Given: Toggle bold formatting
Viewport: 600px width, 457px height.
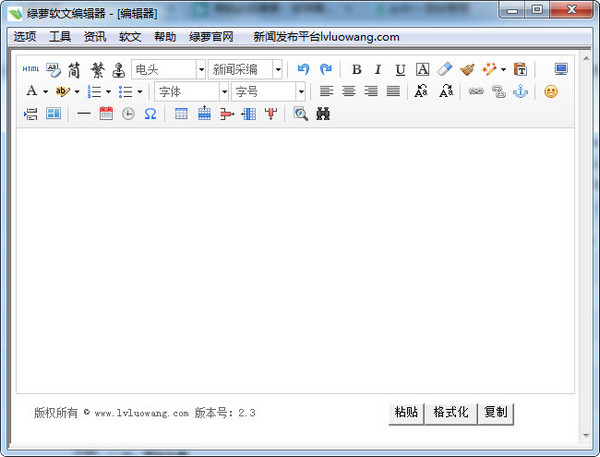Looking at the screenshot, I should (x=356, y=70).
